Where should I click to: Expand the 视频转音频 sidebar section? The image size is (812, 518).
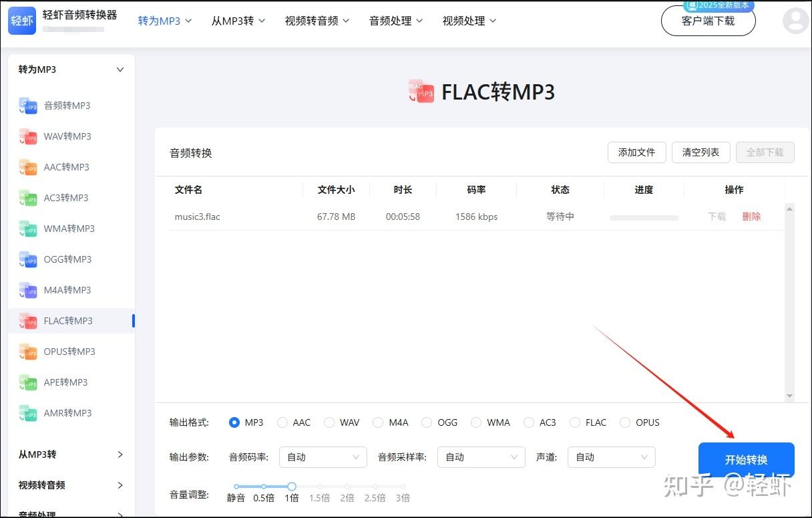(120, 485)
